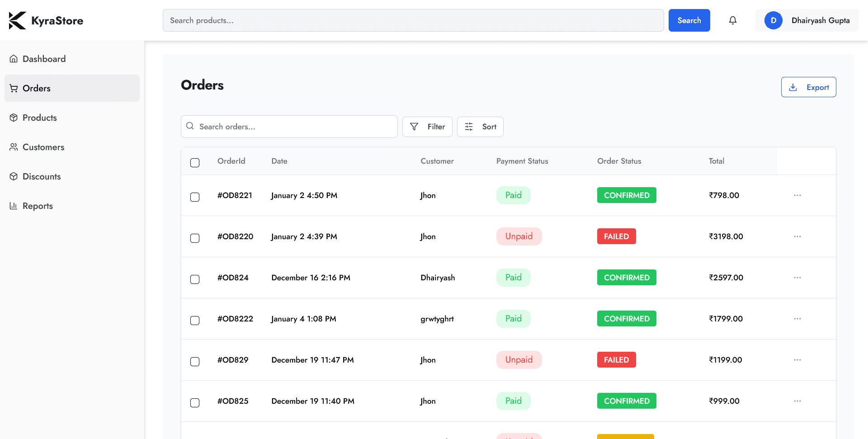Click the KyraStore brand name
Image resolution: width=868 pixels, height=439 pixels.
[57, 21]
